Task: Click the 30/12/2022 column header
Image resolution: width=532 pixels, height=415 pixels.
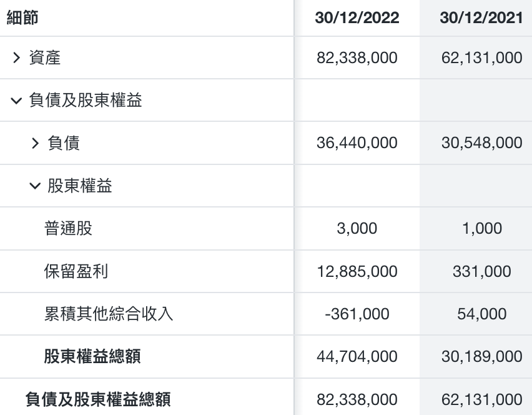Action: (x=357, y=17)
